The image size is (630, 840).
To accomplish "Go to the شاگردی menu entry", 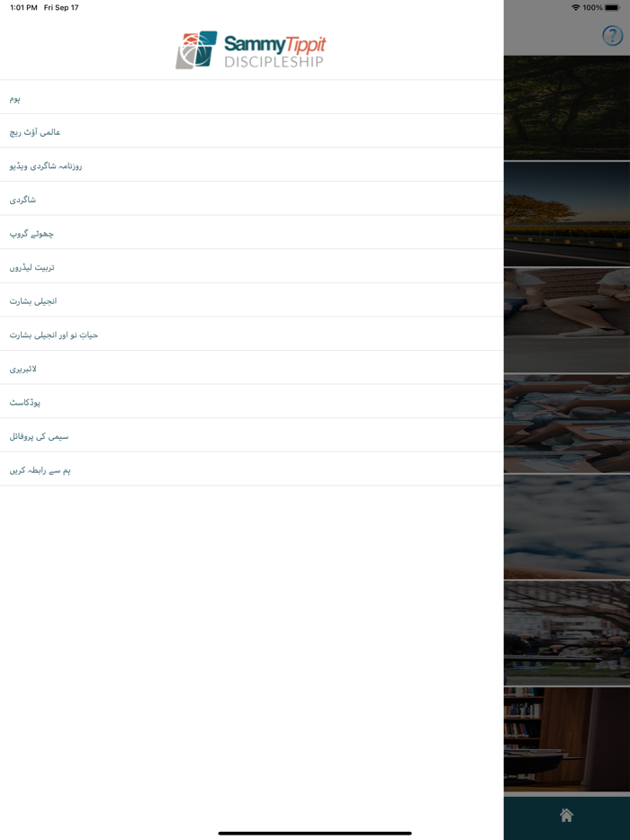I will pos(251,199).
